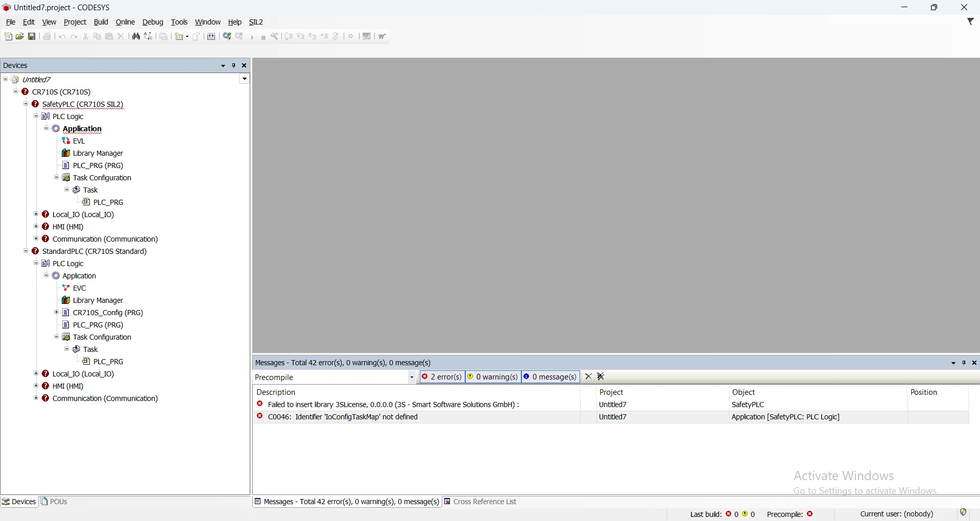980x521 pixels.
Task: Toggle auto-hide pin on Devices panel
Action: tap(234, 65)
